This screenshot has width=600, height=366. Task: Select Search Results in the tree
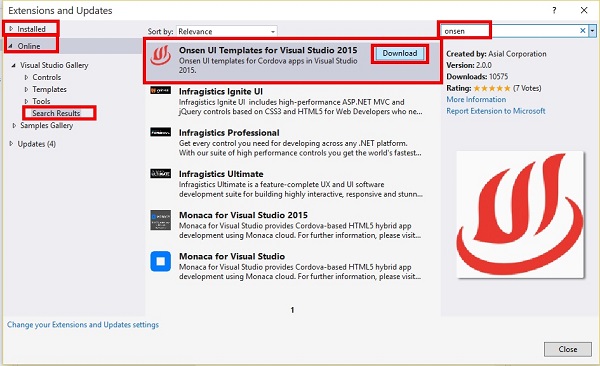[56, 113]
